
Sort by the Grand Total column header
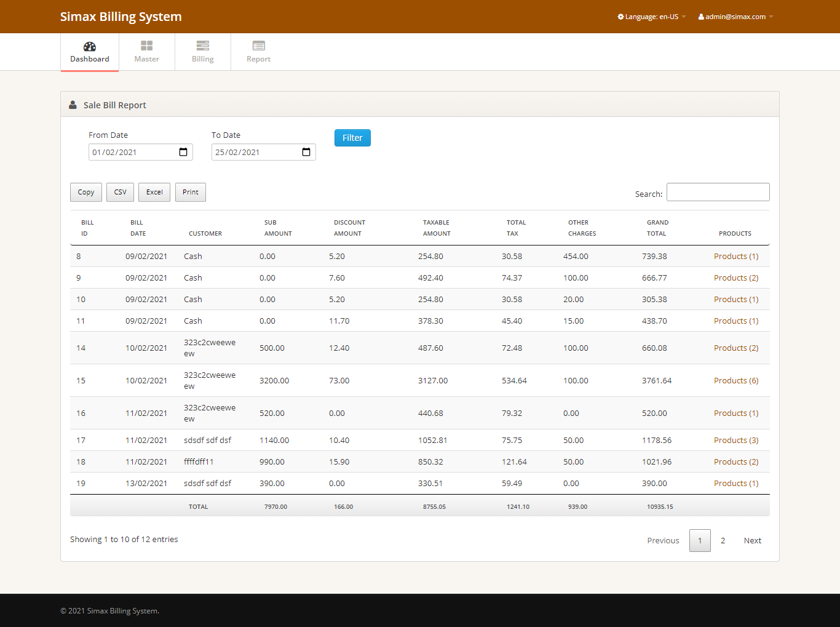(657, 228)
